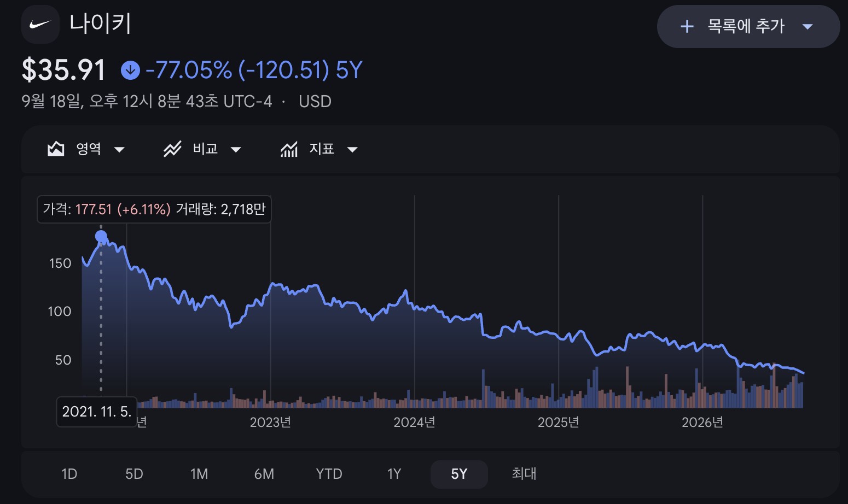Click the 비교 compare lines icon

coord(172,149)
